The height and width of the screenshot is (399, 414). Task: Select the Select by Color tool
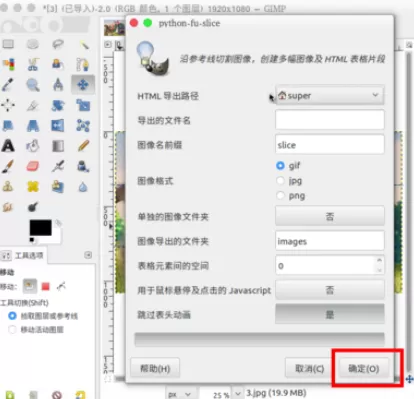pos(8,64)
